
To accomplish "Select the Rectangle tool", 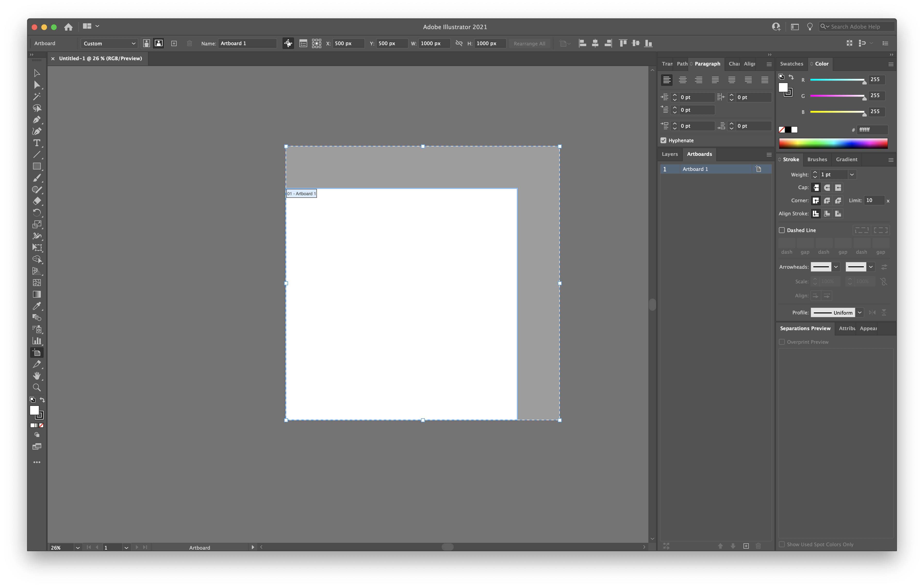I will point(37,166).
